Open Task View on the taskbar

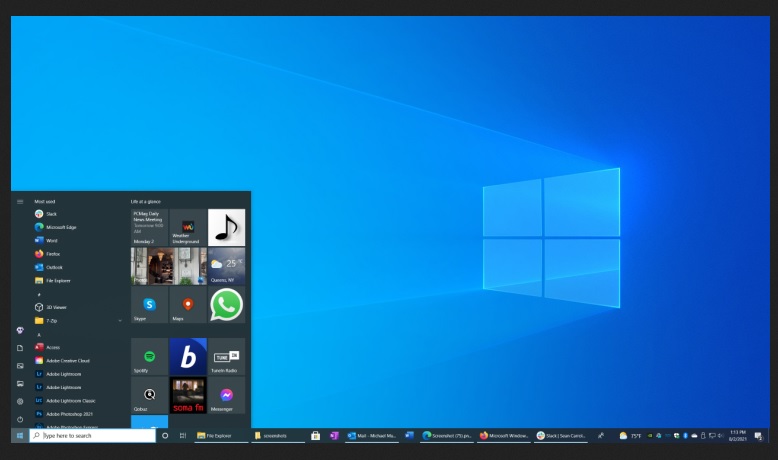click(183, 436)
